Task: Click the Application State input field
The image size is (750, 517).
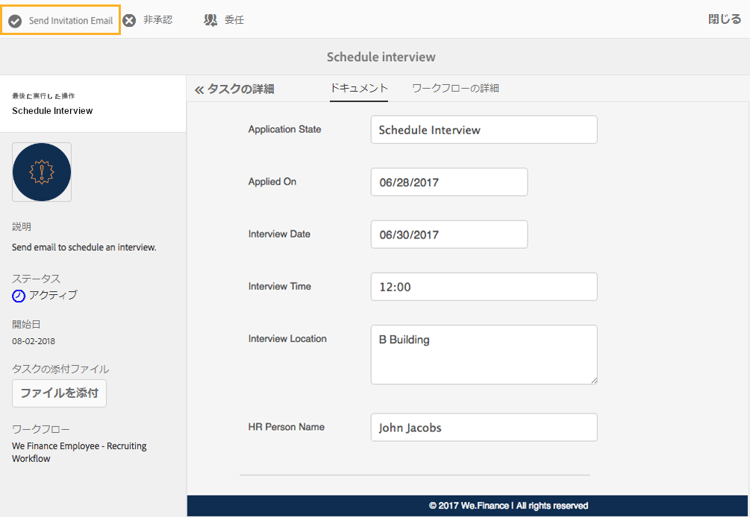Action: coord(484,130)
